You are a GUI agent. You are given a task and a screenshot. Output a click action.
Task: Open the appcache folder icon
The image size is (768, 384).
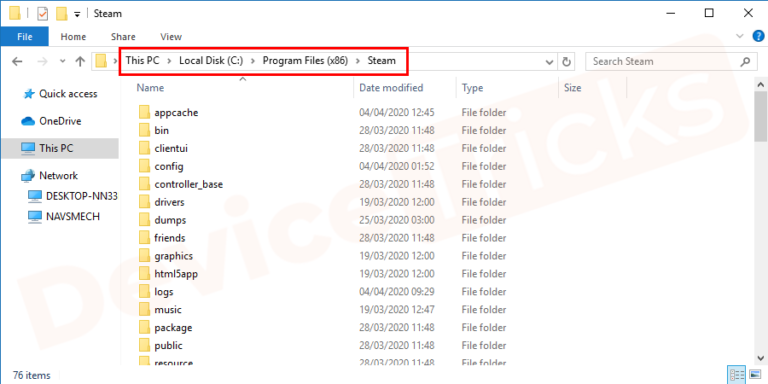[144, 113]
